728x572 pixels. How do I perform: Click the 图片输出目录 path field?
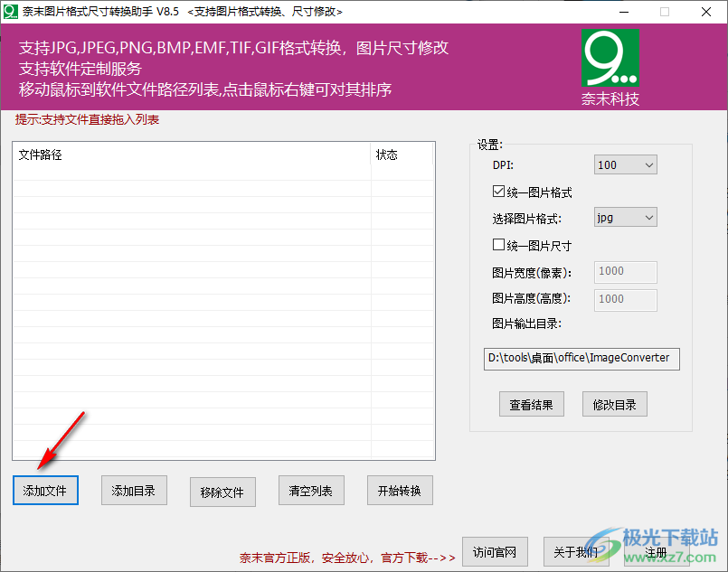pyautogui.click(x=581, y=359)
